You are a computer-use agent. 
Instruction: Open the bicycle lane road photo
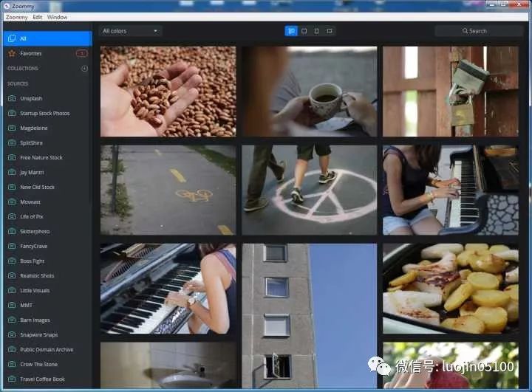point(168,190)
